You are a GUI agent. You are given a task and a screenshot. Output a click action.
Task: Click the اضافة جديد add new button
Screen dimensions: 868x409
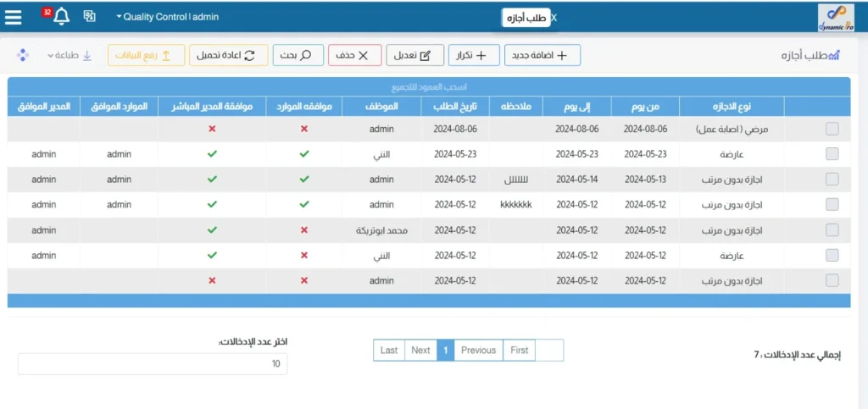(542, 55)
